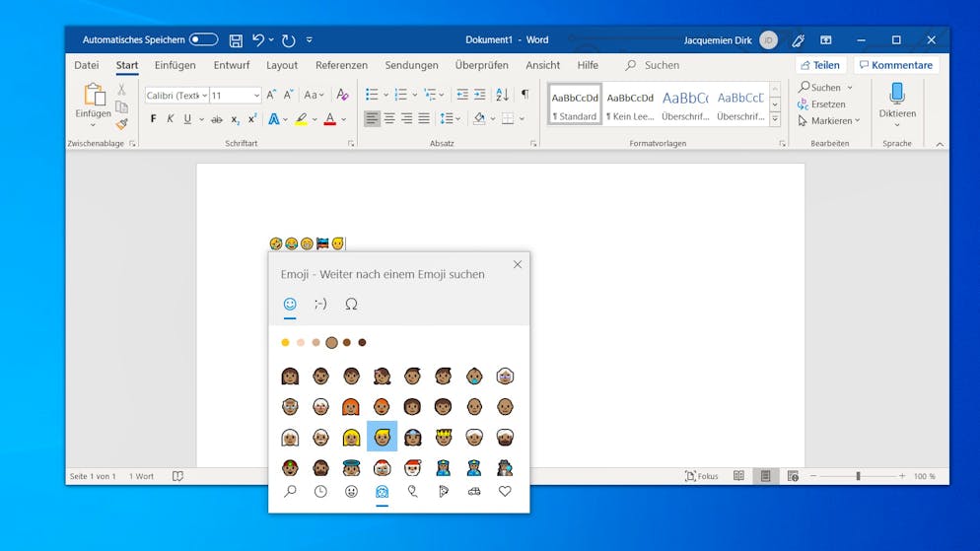Toggle paragraph marks display
The width and height of the screenshot is (980, 551).
pyautogui.click(x=525, y=95)
